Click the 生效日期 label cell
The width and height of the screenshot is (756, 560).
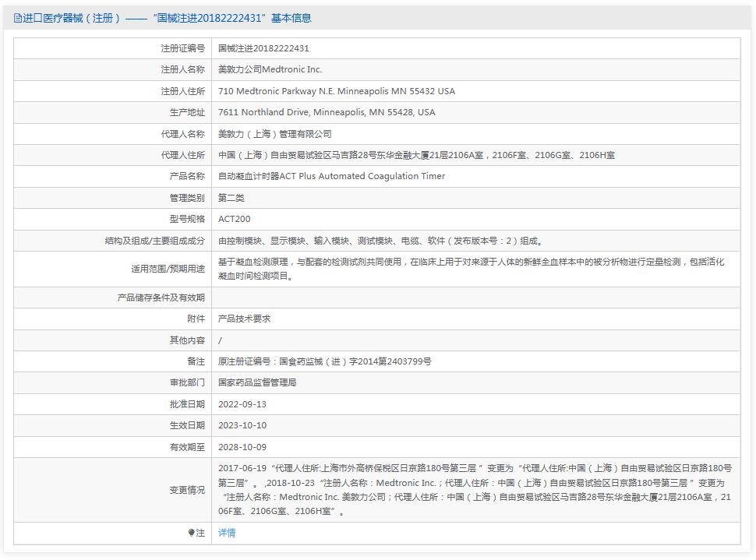pyautogui.click(x=112, y=425)
